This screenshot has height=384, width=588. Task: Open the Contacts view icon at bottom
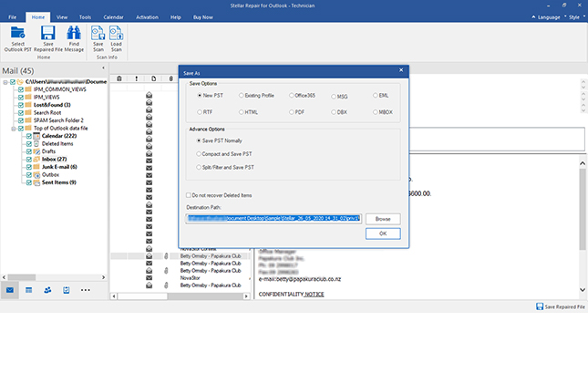pyautogui.click(x=47, y=290)
